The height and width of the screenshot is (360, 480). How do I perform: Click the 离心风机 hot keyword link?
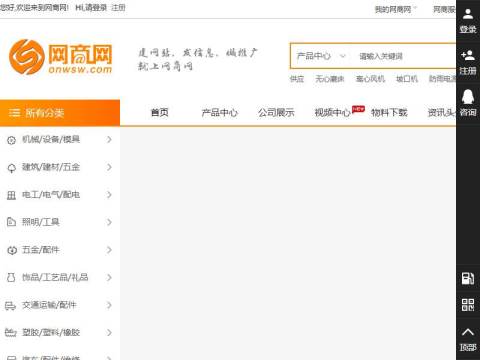pyautogui.click(x=370, y=79)
